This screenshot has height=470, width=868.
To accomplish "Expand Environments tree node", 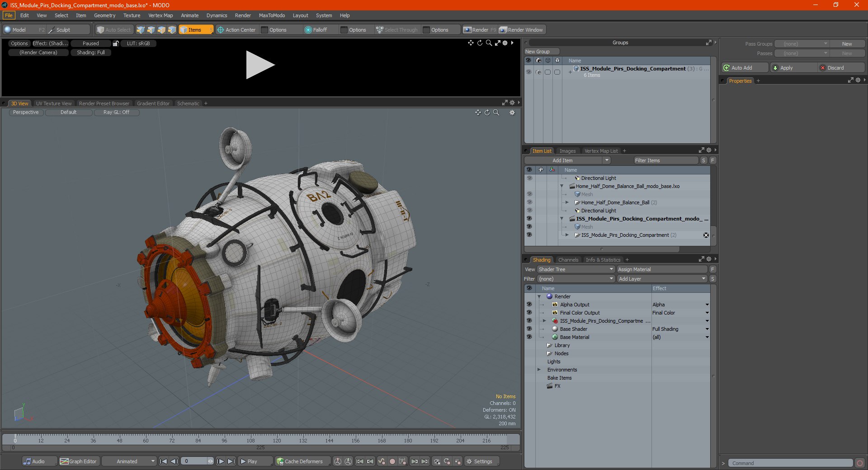I will [x=539, y=370].
